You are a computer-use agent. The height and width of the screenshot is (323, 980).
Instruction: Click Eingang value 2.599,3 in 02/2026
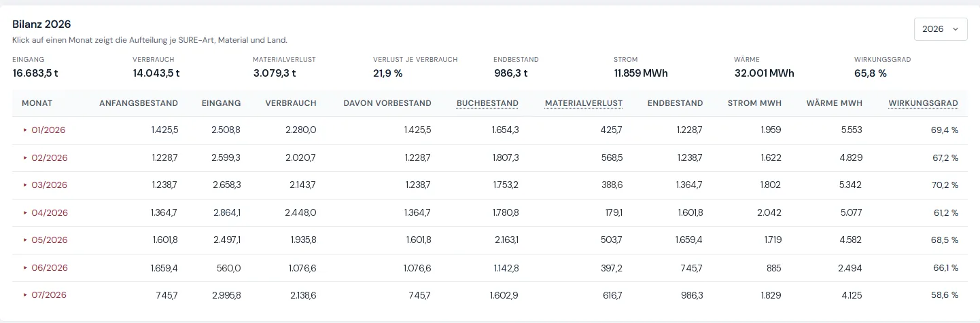[226, 157]
